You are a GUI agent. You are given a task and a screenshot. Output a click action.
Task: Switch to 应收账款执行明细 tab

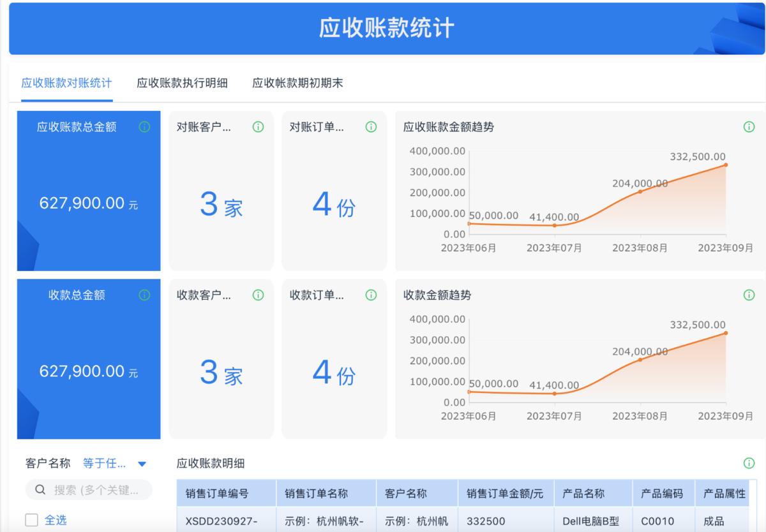point(182,83)
